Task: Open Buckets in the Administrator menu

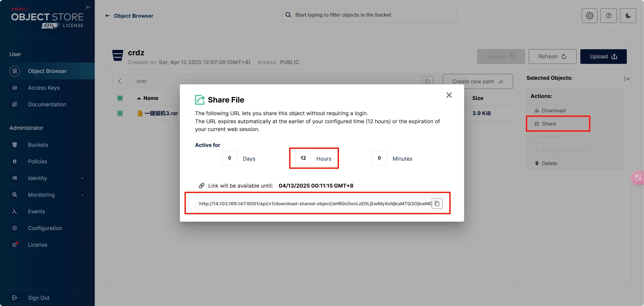Action: point(38,145)
